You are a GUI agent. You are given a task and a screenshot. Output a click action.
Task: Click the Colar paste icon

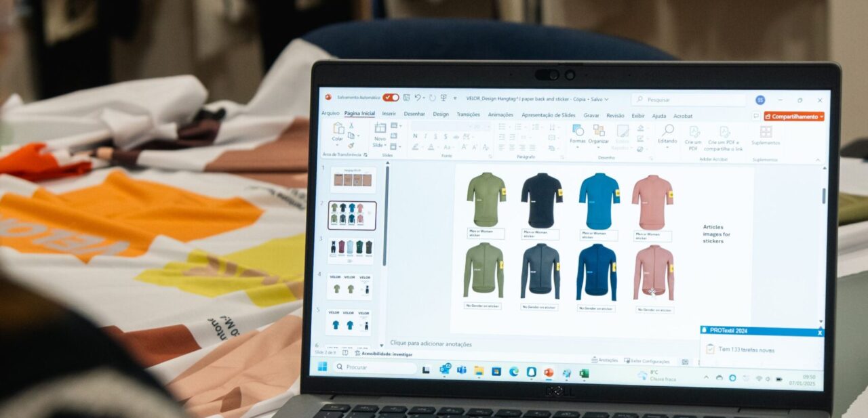pos(338,128)
